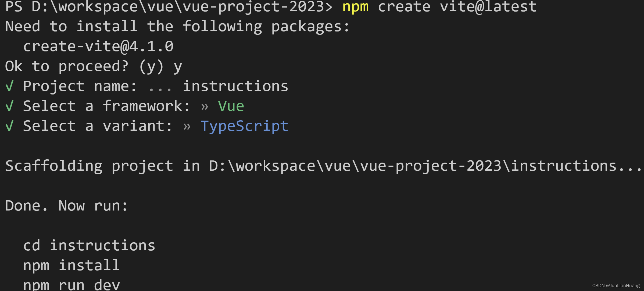This screenshot has height=291, width=644.
Task: Click the Need to install packages line
Action: 177,26
